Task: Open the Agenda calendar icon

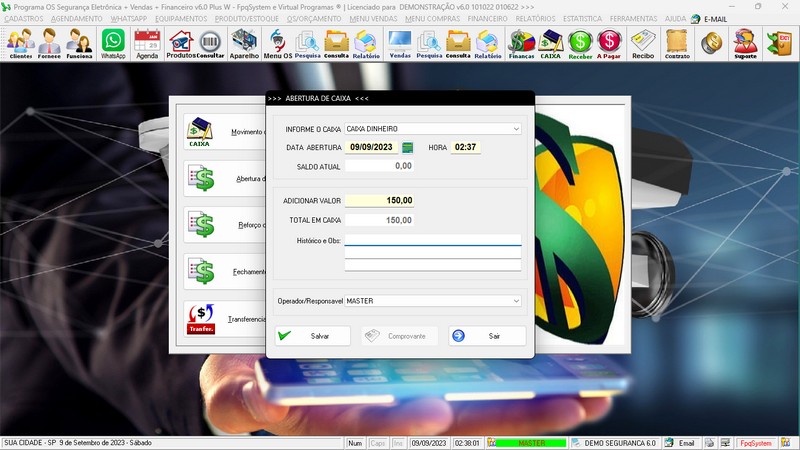Action: (147, 44)
